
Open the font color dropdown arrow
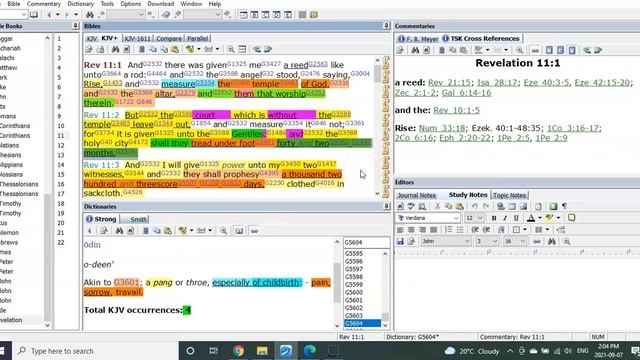point(540,218)
